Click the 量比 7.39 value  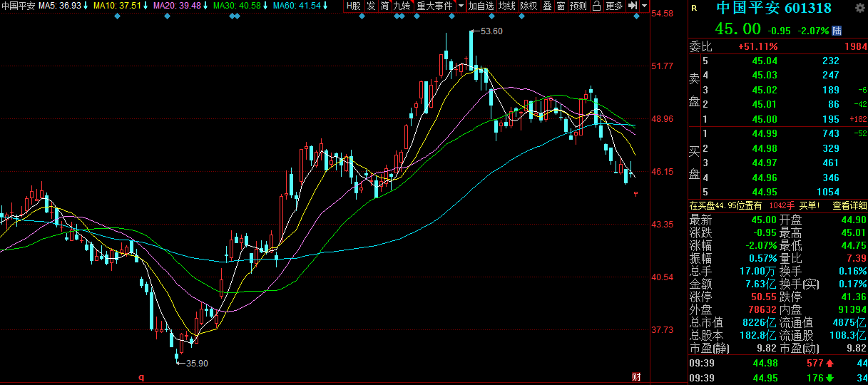point(856,258)
